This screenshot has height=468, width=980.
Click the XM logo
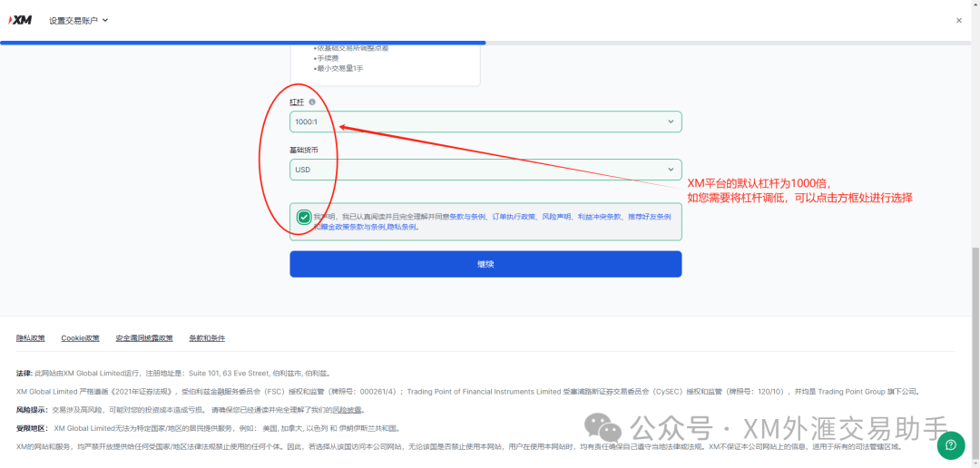[20, 20]
